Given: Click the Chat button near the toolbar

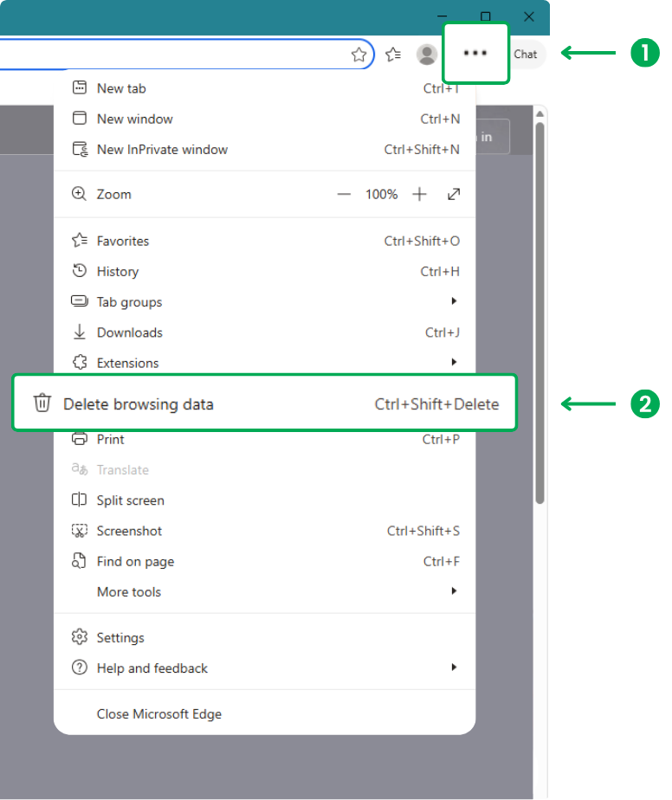Looking at the screenshot, I should tap(527, 54).
